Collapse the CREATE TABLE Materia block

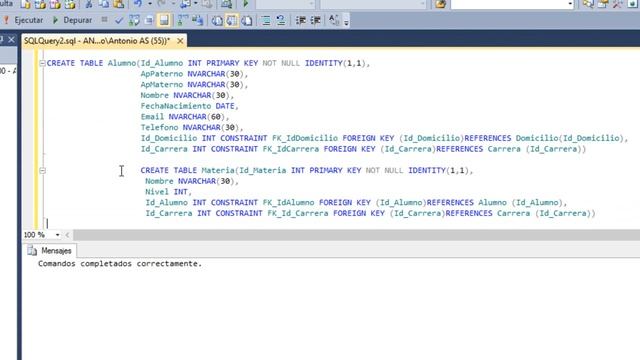click(x=42, y=171)
